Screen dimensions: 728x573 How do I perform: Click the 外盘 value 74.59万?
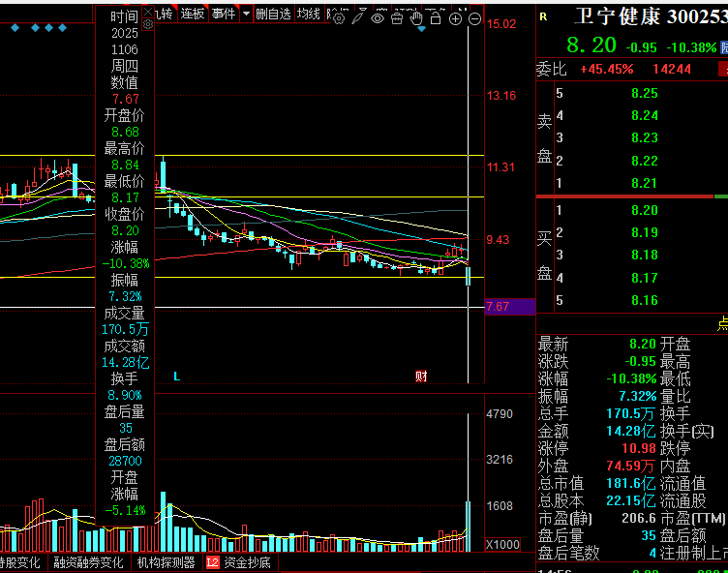[631, 466]
